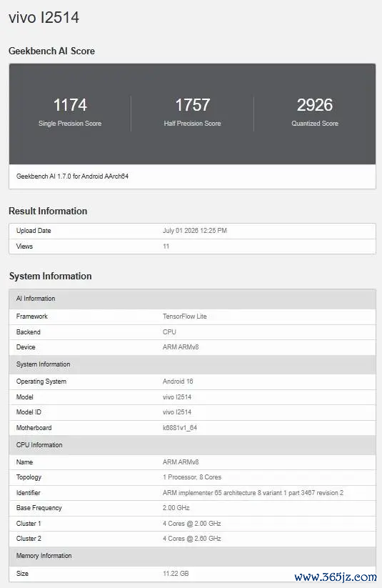Click Geekbench AI 1.7.0 for Android text

pyautogui.click(x=72, y=176)
